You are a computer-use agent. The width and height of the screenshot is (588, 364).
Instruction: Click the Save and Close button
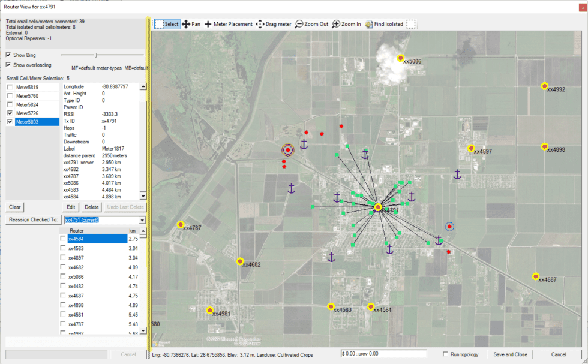[x=510, y=354]
